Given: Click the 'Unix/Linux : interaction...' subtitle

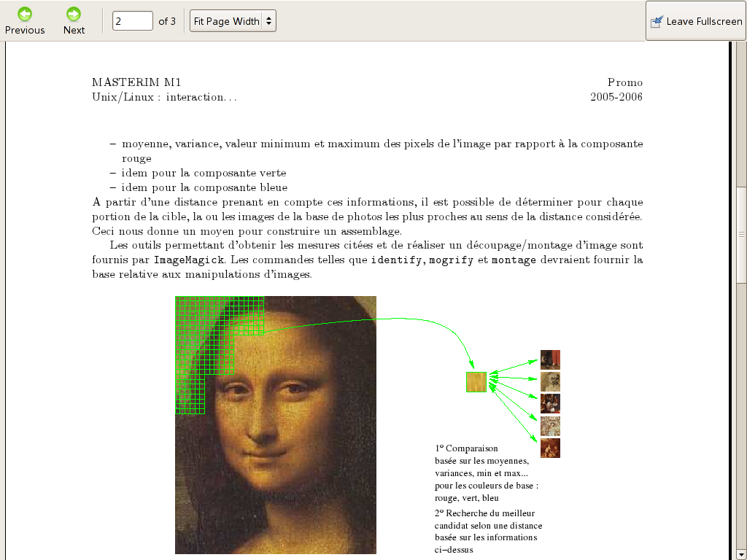Looking at the screenshot, I should coord(164,97).
